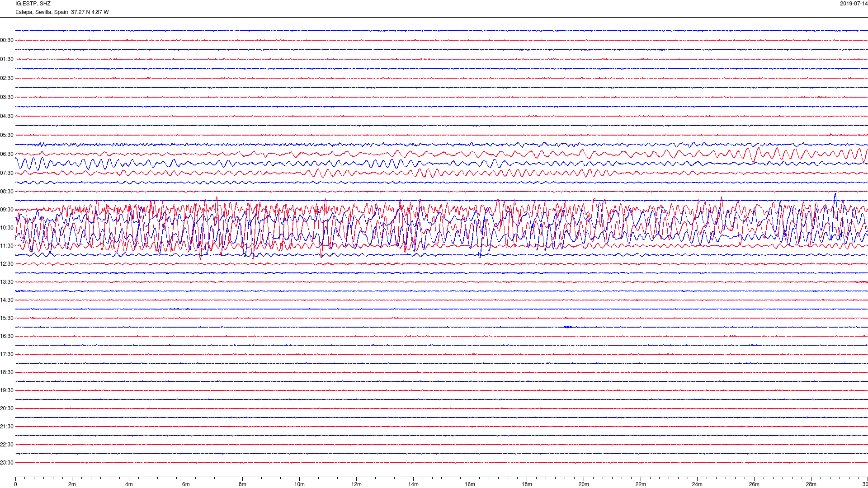Click the small blue burst on the 16:00 trace
The height and width of the screenshot is (488, 868).
coord(569,327)
